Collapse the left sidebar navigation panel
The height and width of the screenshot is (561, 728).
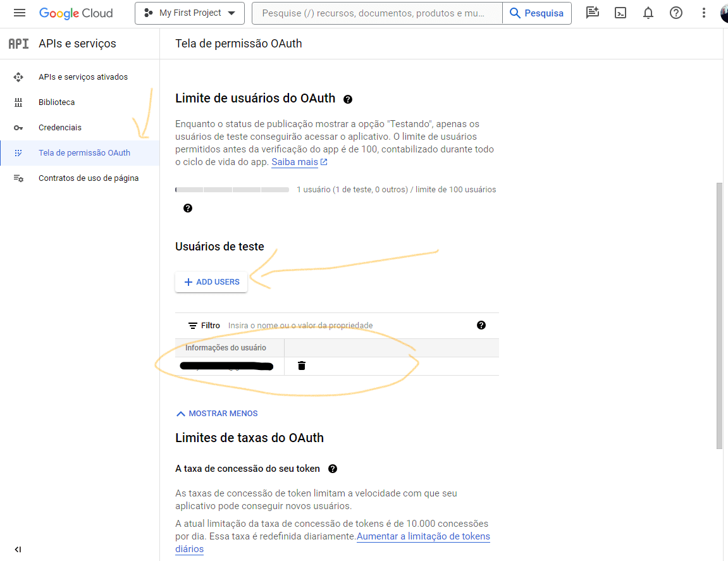tap(18, 550)
